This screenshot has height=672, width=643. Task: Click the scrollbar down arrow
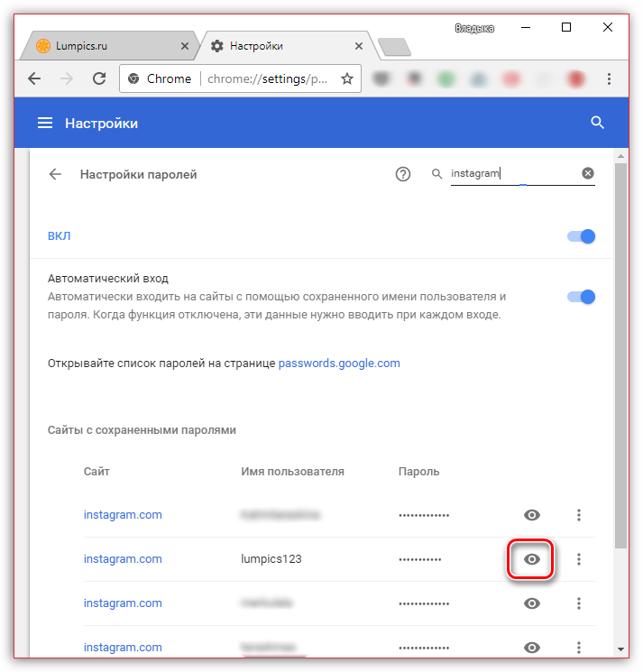tap(620, 649)
